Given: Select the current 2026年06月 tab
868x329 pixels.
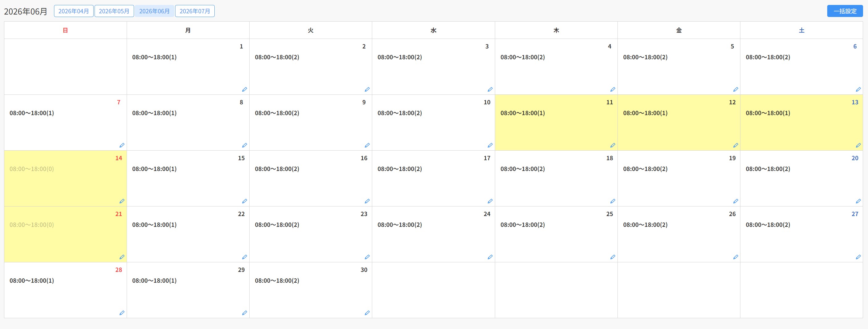Looking at the screenshot, I should pos(154,11).
